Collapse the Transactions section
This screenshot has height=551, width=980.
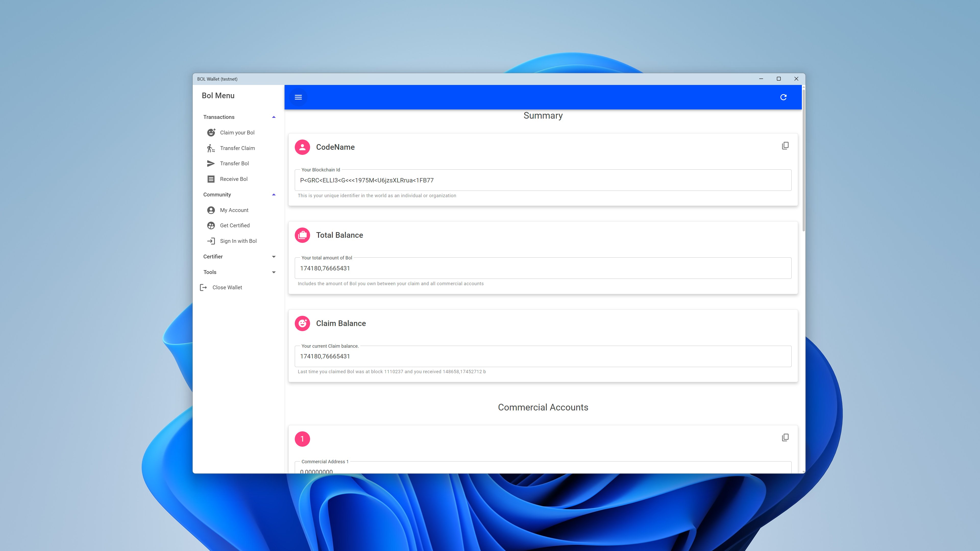(x=274, y=117)
